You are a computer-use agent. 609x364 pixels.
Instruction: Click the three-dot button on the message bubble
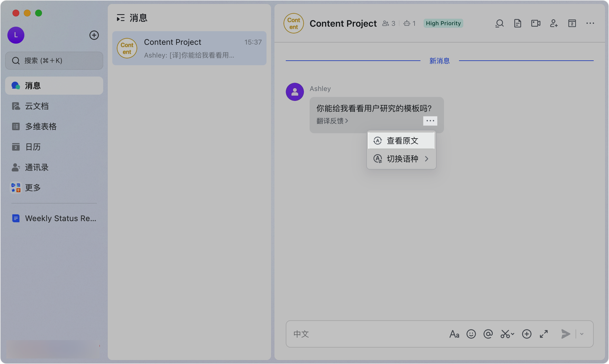coord(430,121)
